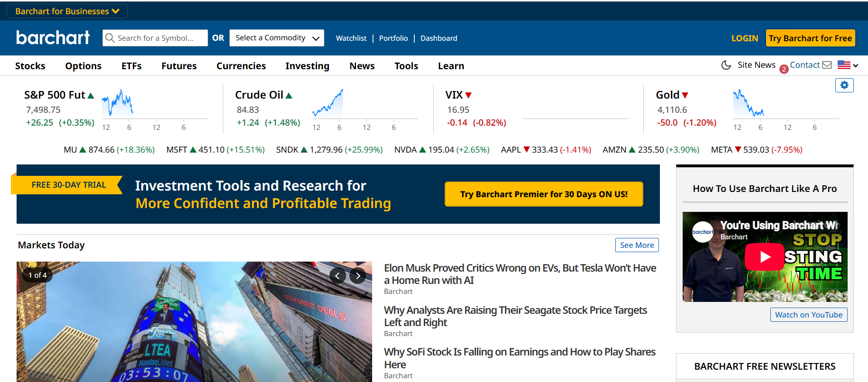The height and width of the screenshot is (382, 868).
Task: Click the barchart logo
Action: pyautogui.click(x=53, y=37)
